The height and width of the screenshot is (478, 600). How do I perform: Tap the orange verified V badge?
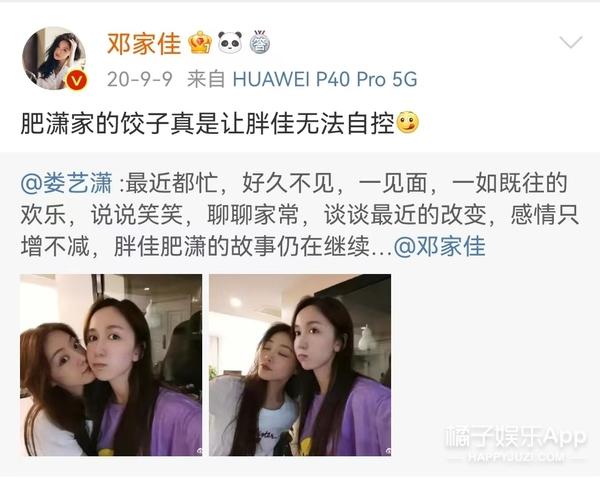point(77,81)
